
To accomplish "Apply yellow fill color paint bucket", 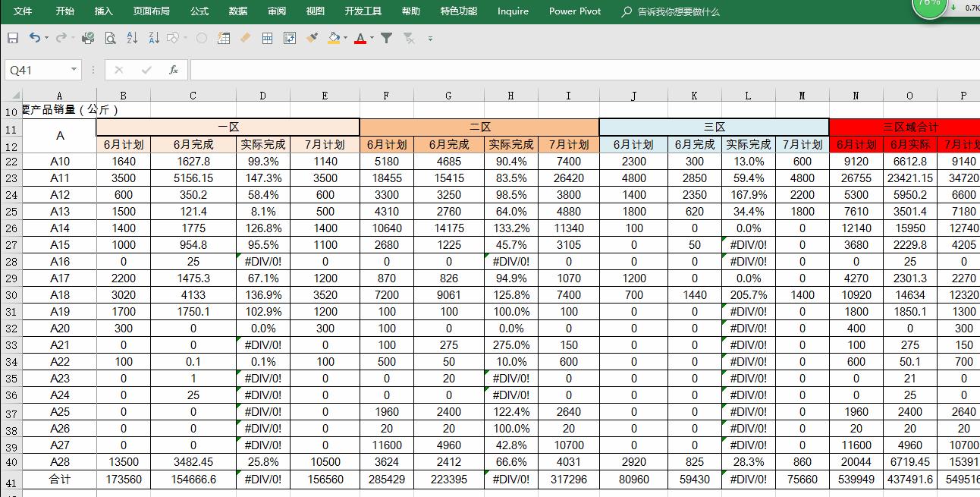I will tap(334, 38).
